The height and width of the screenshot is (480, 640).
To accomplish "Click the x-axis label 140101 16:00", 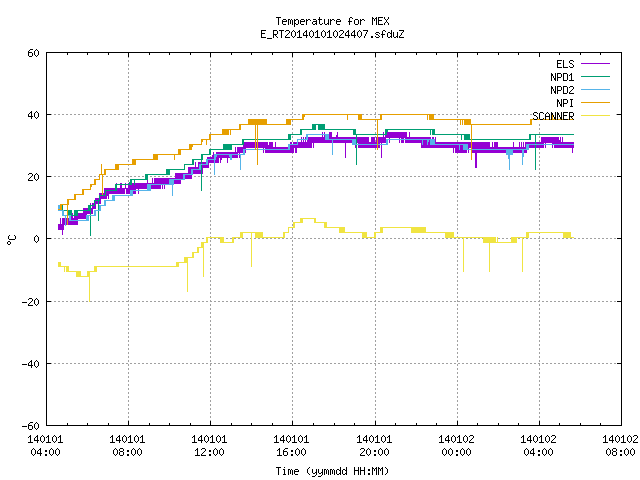I will coord(291,446).
